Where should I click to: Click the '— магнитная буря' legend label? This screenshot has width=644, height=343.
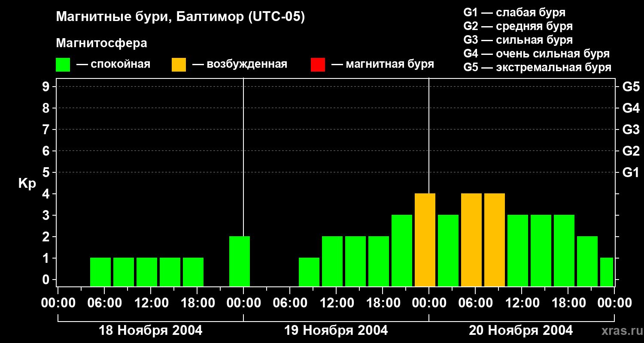pyautogui.click(x=383, y=64)
